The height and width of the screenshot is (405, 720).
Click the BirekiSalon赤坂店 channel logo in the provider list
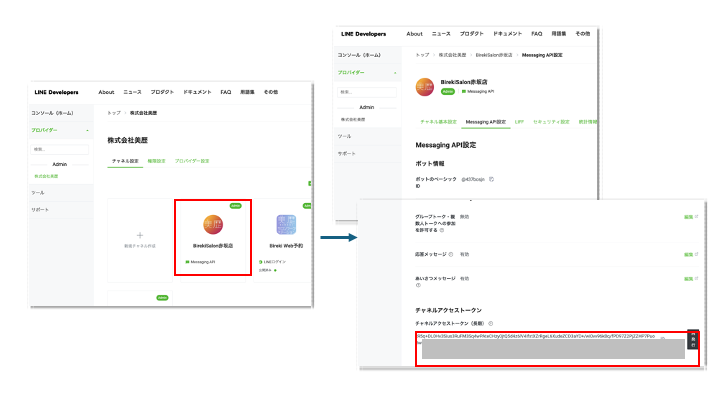click(212, 225)
